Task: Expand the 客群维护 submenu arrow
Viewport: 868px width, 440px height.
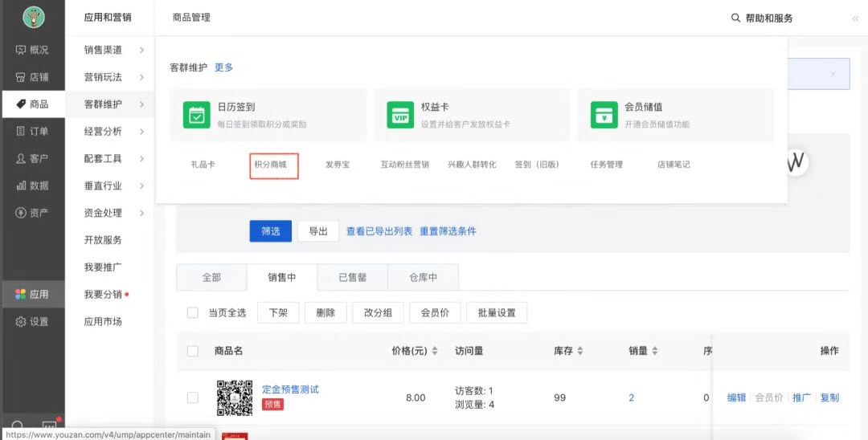Action: point(141,104)
